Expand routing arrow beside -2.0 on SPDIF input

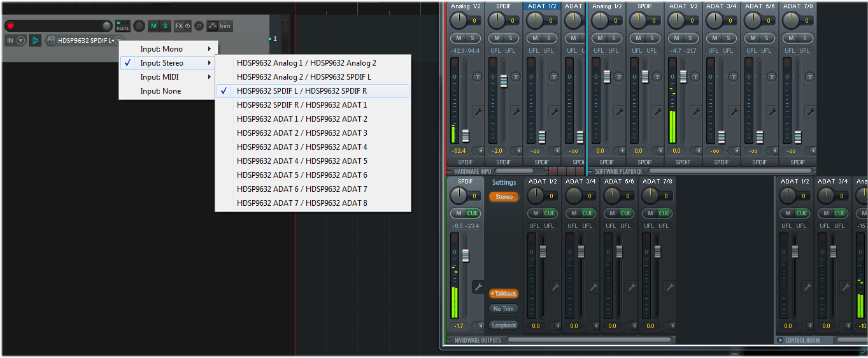click(519, 151)
